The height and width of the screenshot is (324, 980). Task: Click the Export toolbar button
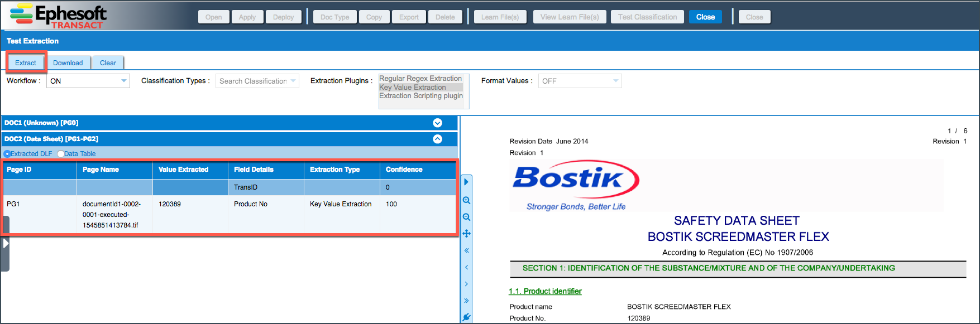tap(409, 17)
